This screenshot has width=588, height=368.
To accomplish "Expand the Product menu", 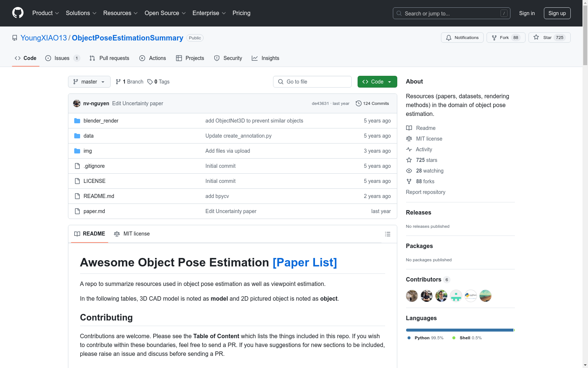I will tap(46, 13).
